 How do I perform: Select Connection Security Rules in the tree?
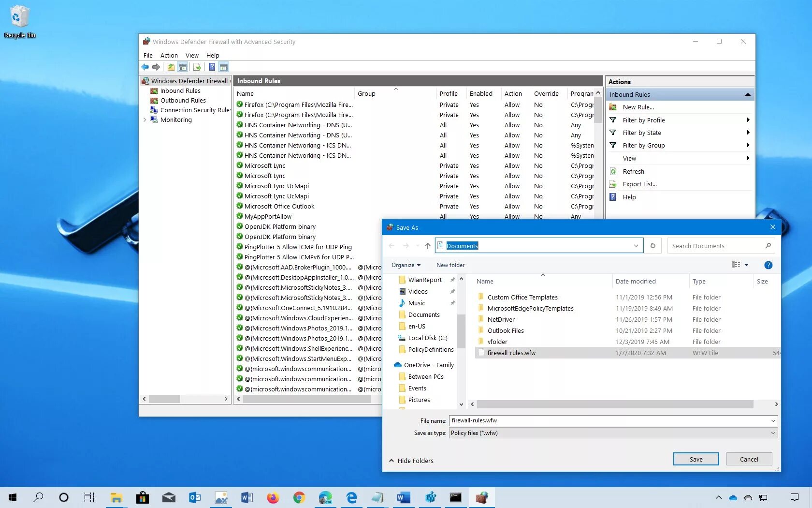195,110
